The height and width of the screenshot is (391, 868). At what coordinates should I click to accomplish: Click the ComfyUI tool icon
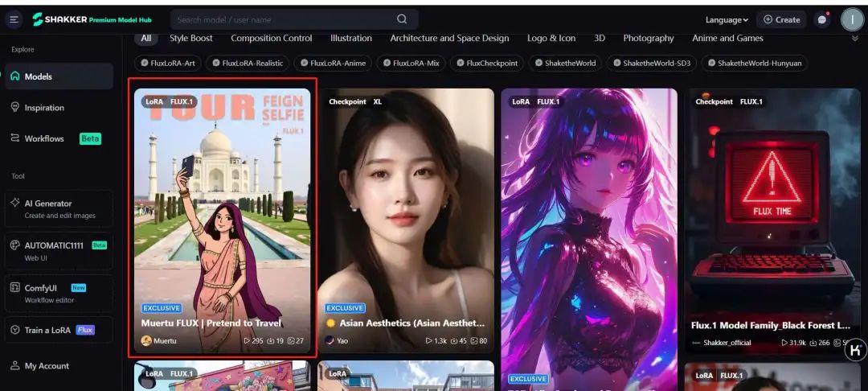coord(15,288)
